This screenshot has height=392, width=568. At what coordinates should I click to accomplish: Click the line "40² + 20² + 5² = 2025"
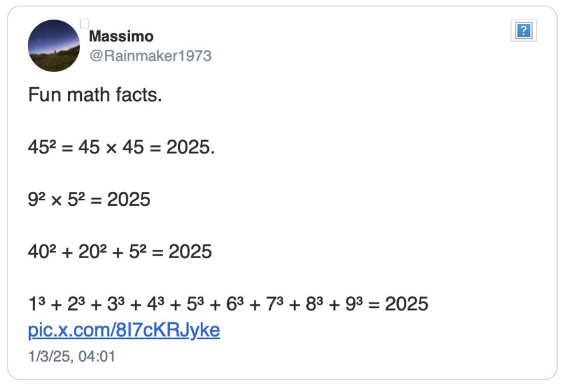[120, 252]
